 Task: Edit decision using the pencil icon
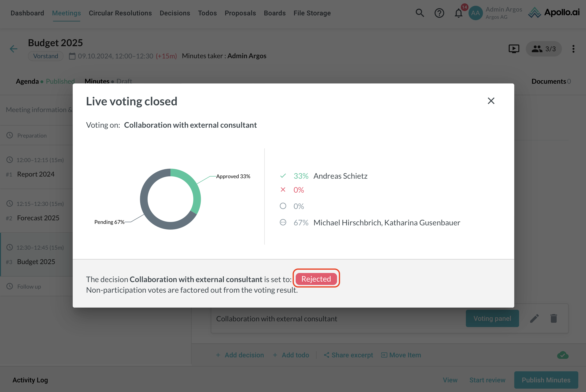point(534,318)
